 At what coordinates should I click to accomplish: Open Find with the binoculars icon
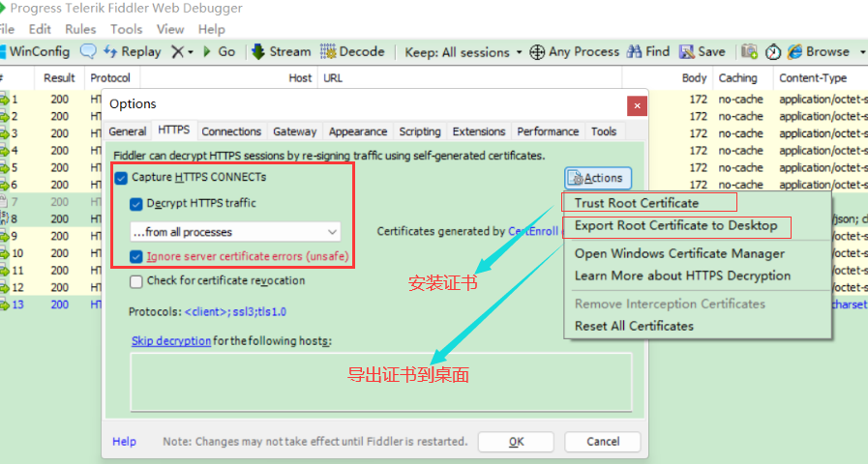coord(634,51)
